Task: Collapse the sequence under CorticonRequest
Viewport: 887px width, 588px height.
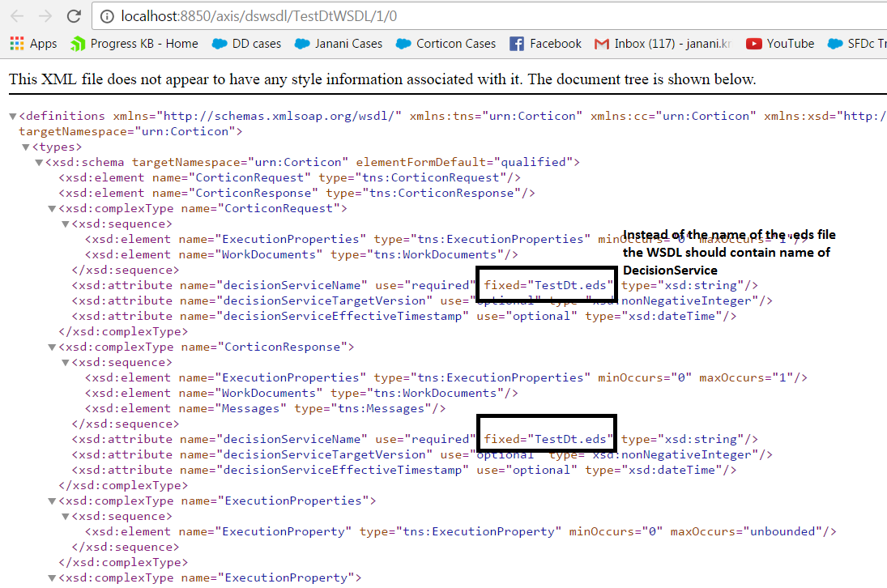Action: [65, 224]
